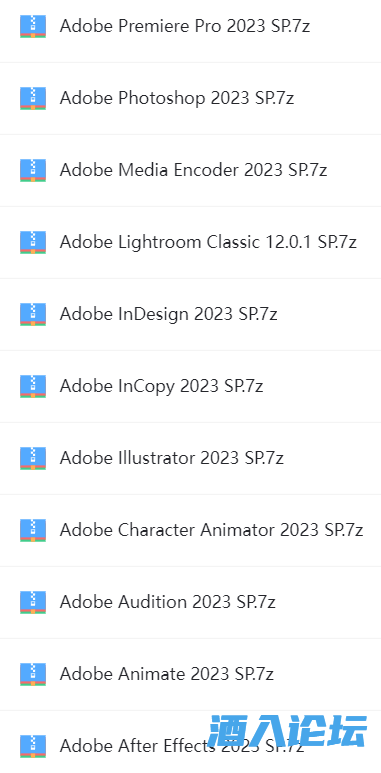Open Adobe Illustrator 2023 SP.7z file name
Image resolution: width=381 pixels, height=773 pixels.
point(172,458)
